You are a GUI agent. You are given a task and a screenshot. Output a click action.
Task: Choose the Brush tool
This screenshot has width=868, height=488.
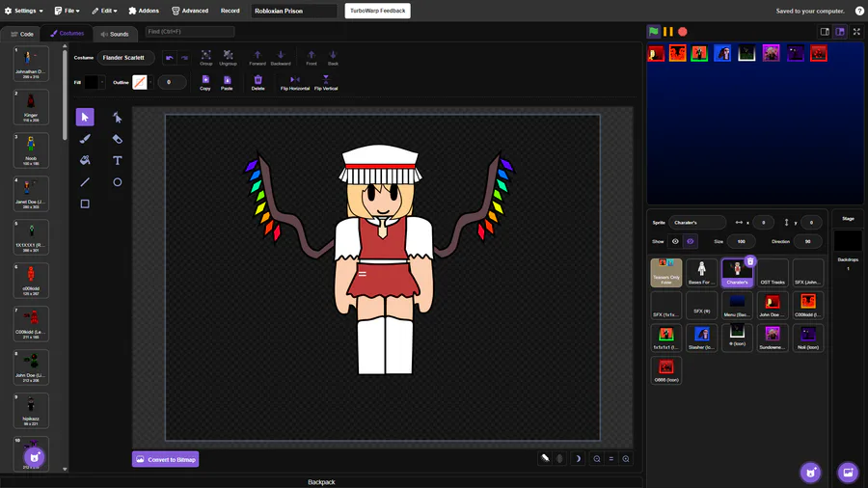click(x=85, y=139)
